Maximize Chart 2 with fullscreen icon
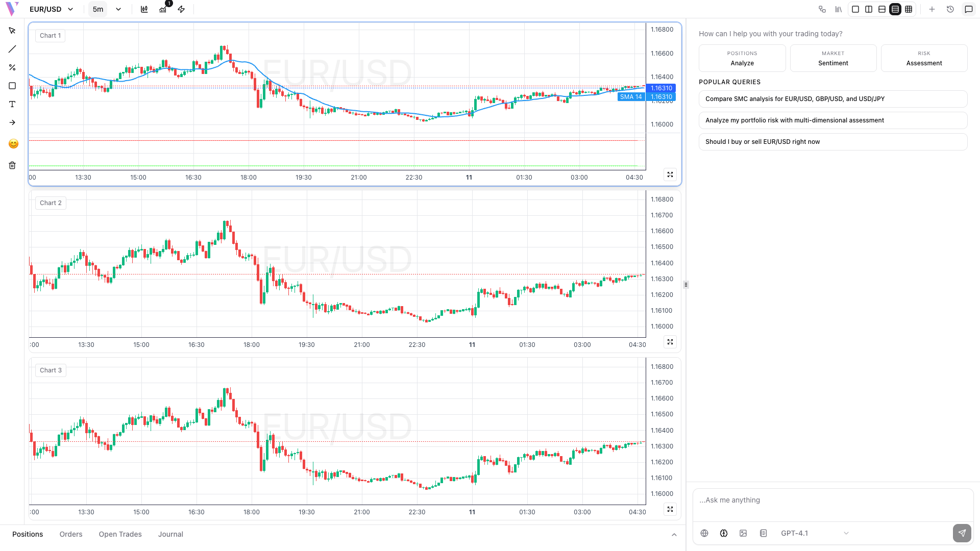 click(670, 342)
